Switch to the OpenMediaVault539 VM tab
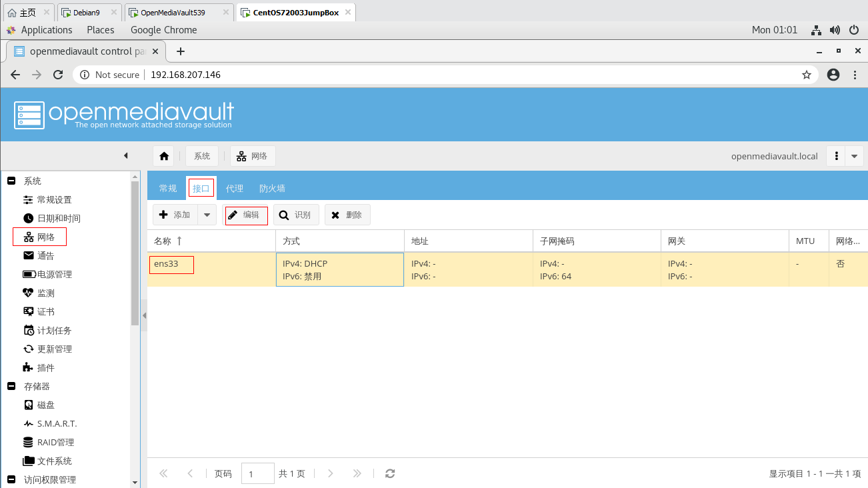Screen dimensions: 868x488 179,12
